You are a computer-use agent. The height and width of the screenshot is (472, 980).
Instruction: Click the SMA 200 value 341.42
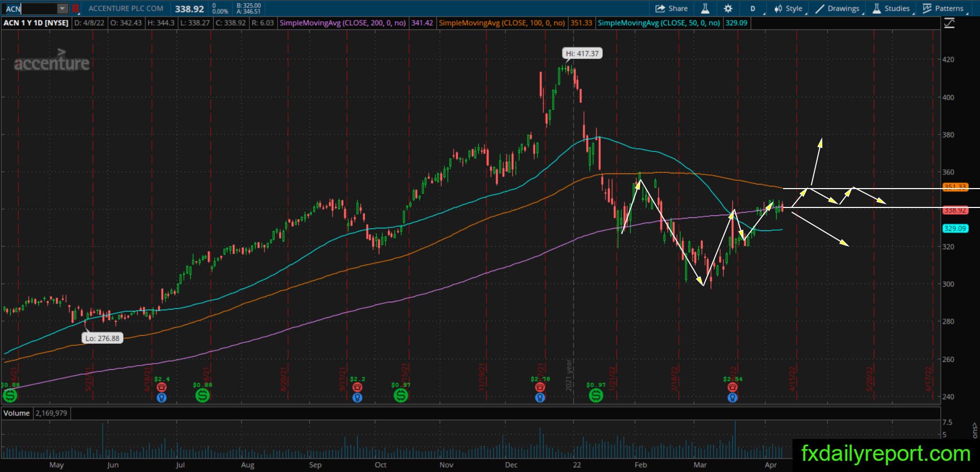[422, 23]
